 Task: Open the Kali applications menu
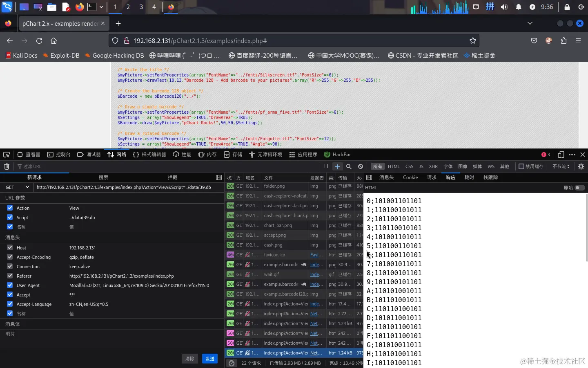(7, 7)
